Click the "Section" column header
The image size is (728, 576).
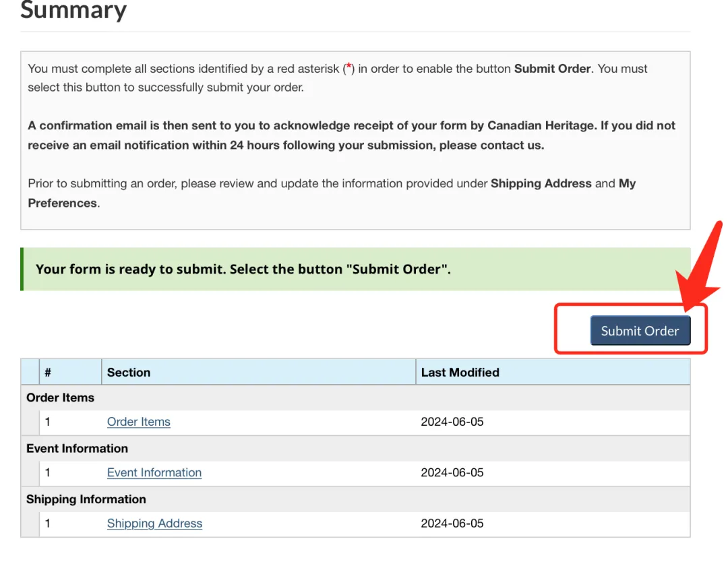(129, 373)
